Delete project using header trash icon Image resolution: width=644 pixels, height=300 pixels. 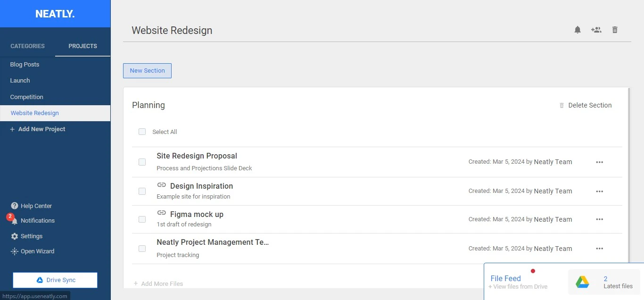point(615,30)
